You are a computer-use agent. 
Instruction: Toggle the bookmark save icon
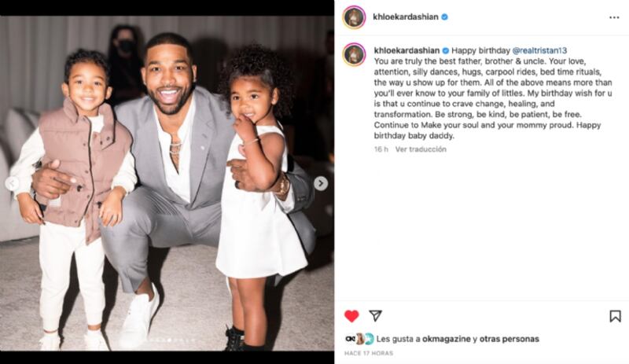click(615, 316)
